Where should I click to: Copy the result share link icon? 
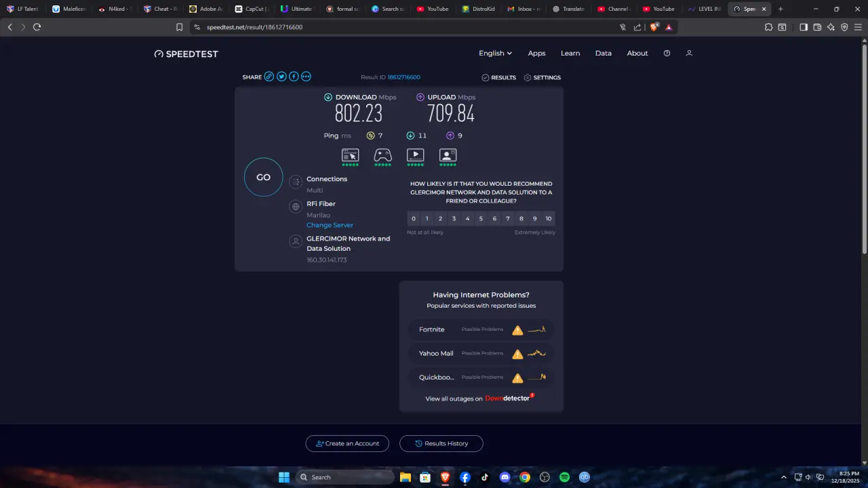point(269,77)
